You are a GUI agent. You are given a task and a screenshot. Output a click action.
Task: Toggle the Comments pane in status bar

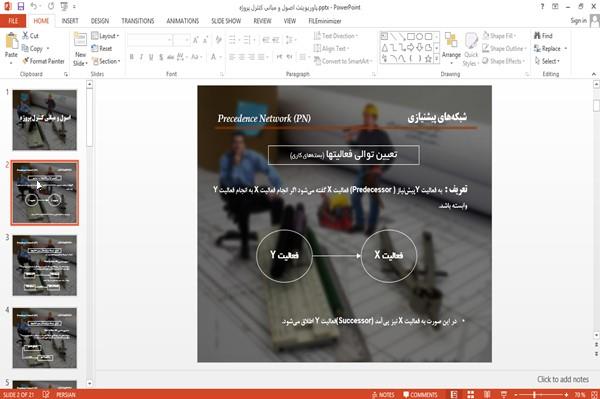coord(420,395)
